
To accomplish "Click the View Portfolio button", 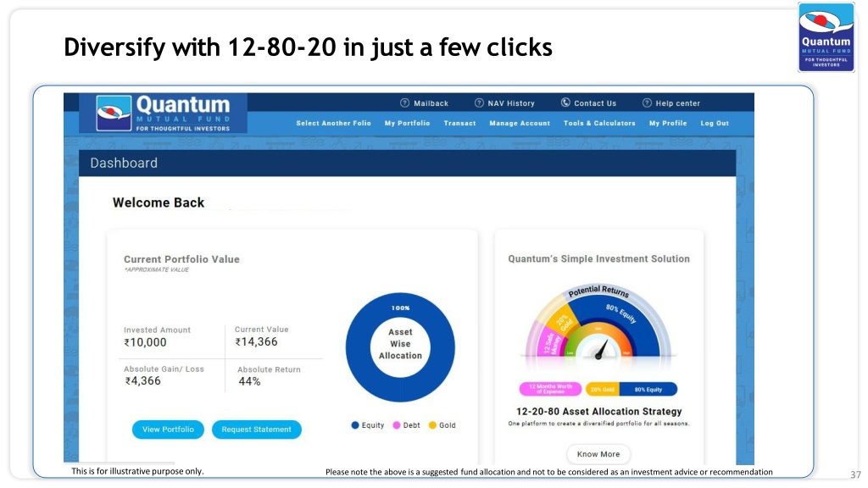I will point(168,430).
